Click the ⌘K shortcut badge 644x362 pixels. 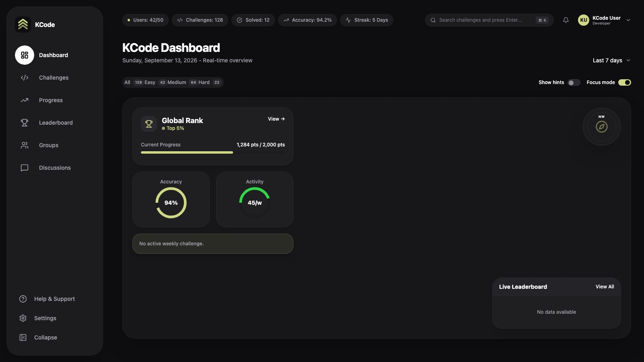tap(542, 20)
